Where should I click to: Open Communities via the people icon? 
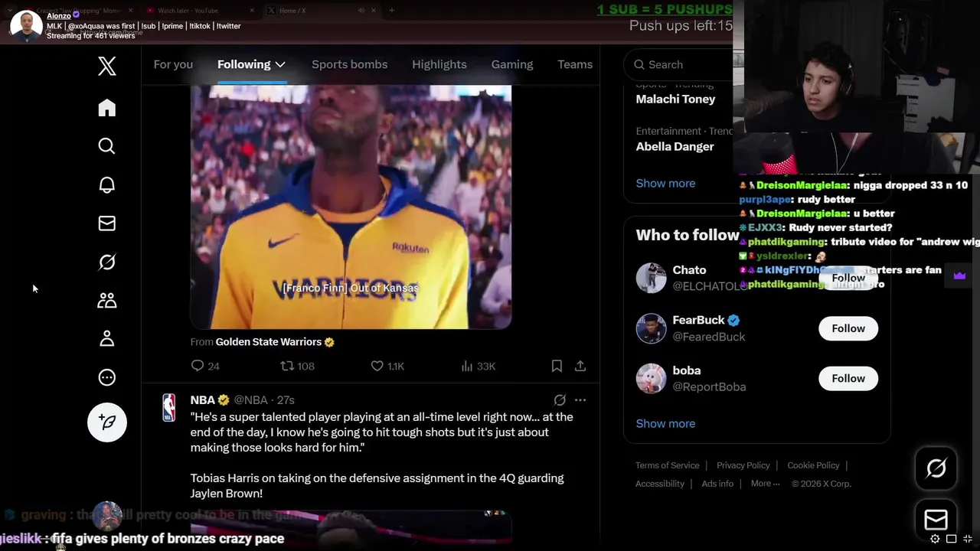107,300
